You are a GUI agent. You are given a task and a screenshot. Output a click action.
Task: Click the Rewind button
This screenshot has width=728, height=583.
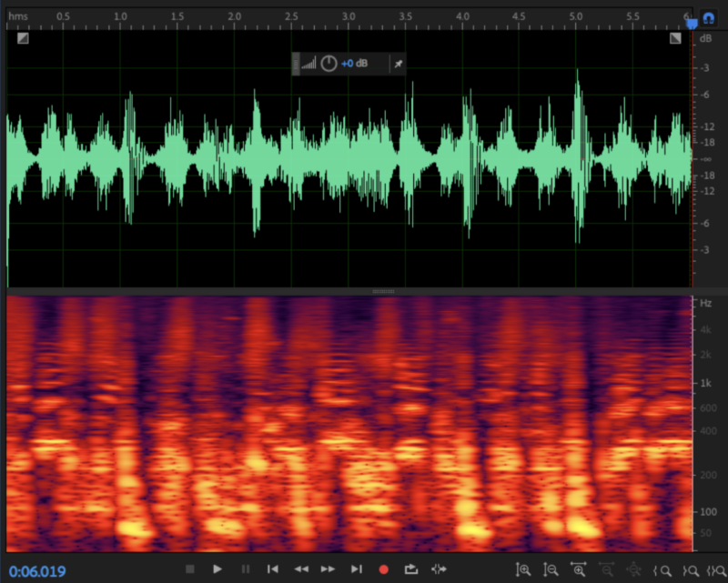click(x=300, y=569)
